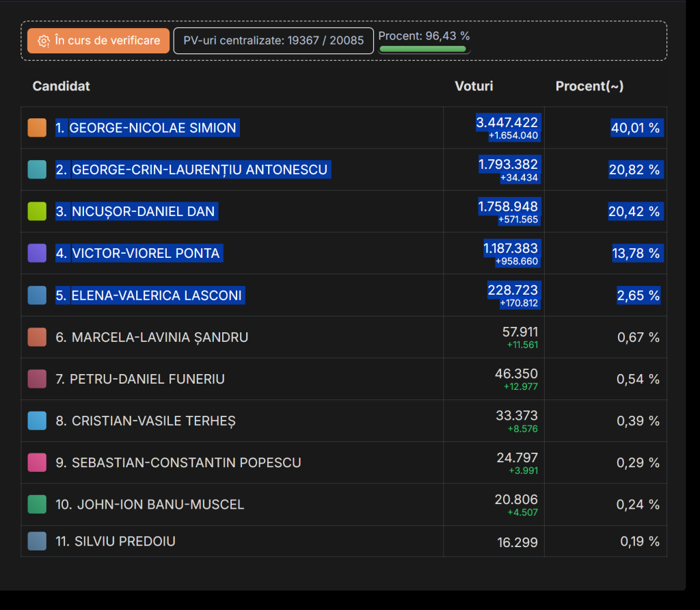Click percentage '40,01 %'
This screenshot has width=700, height=610.
click(x=635, y=128)
